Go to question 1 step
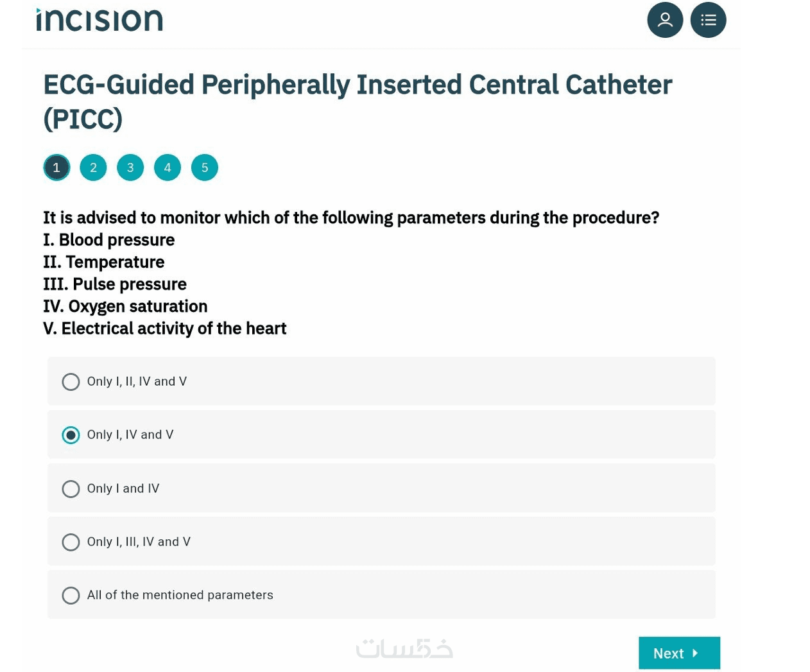The height and width of the screenshot is (672, 810). 56,168
